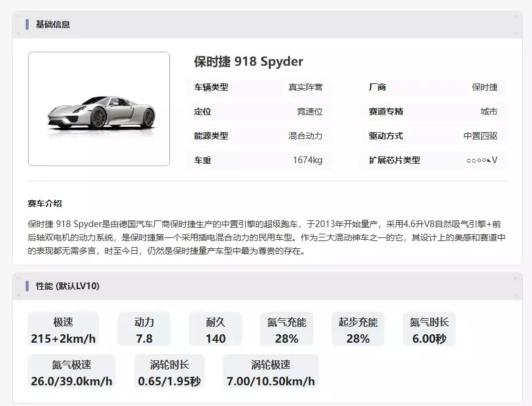Click the 中置四驱 value
The width and height of the screenshot is (532, 406).
[480, 136]
